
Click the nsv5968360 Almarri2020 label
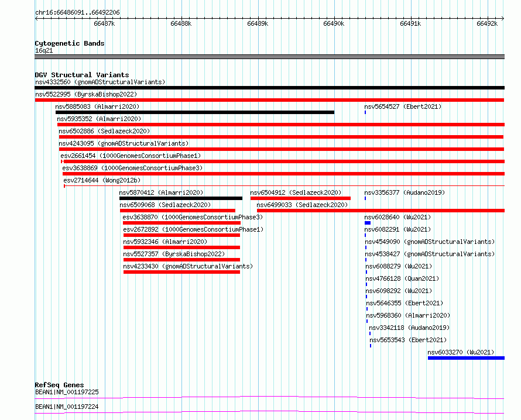408,315
